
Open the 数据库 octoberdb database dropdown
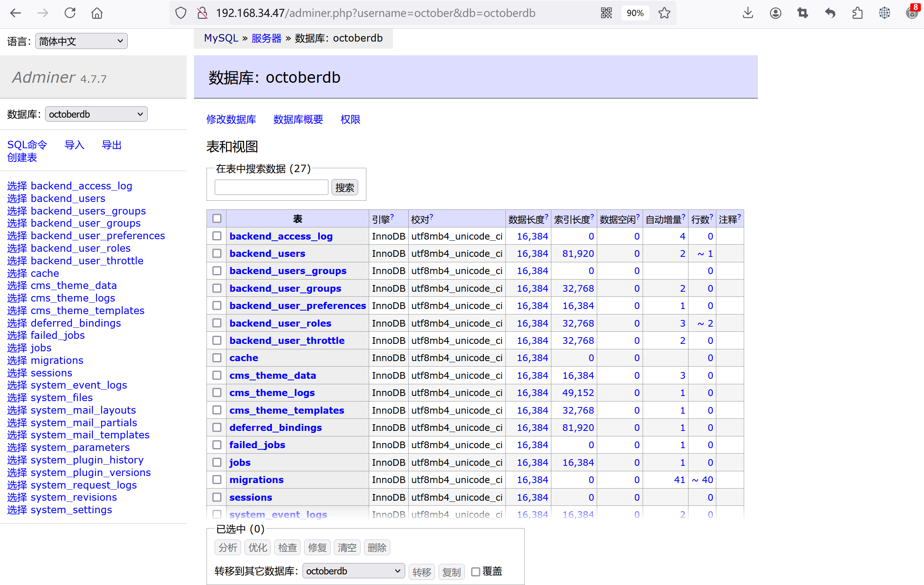pos(96,114)
